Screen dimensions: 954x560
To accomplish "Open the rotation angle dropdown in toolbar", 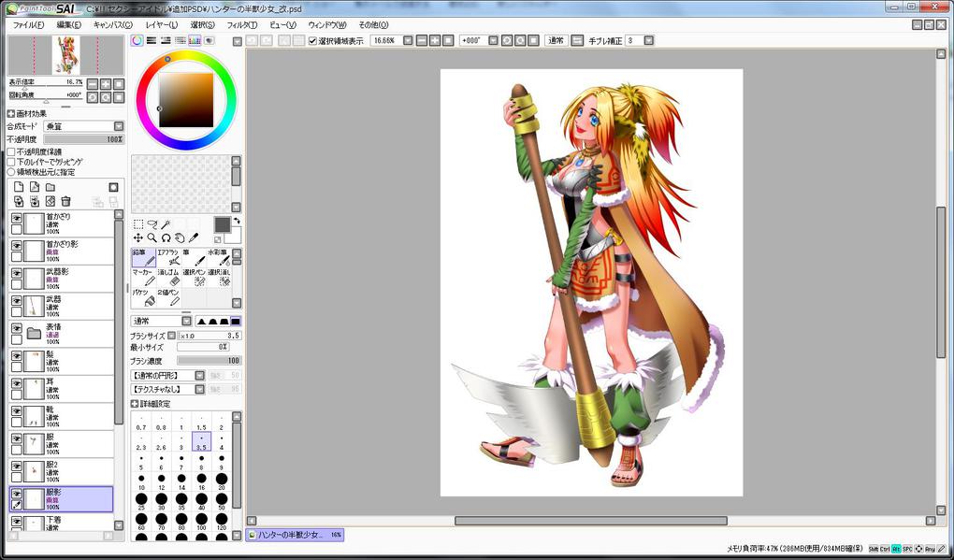I will (x=494, y=41).
